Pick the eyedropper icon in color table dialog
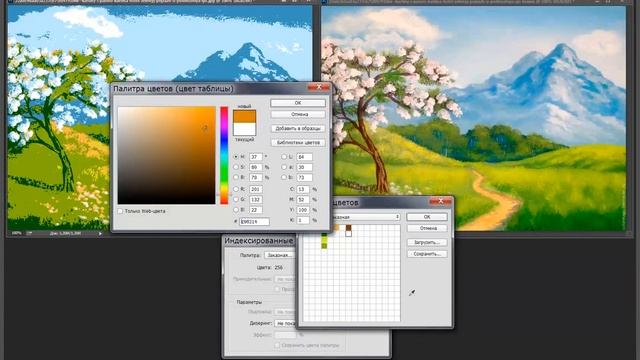The height and width of the screenshot is (360, 640). [412, 293]
